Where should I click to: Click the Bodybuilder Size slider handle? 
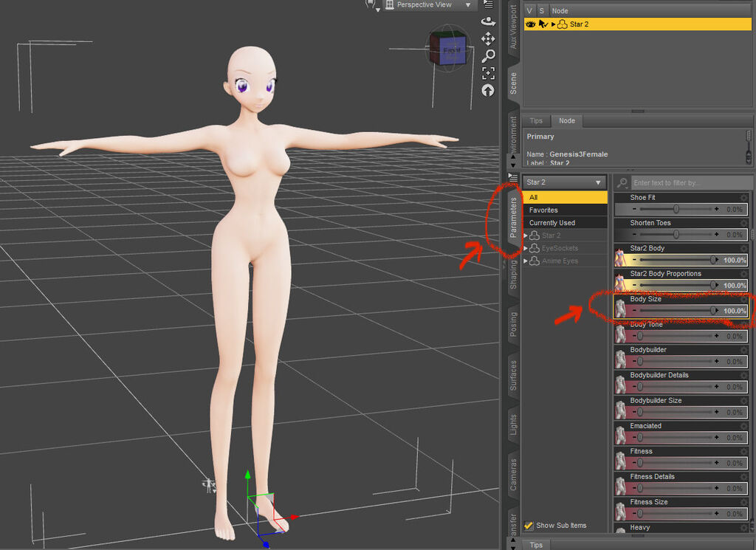(640, 412)
